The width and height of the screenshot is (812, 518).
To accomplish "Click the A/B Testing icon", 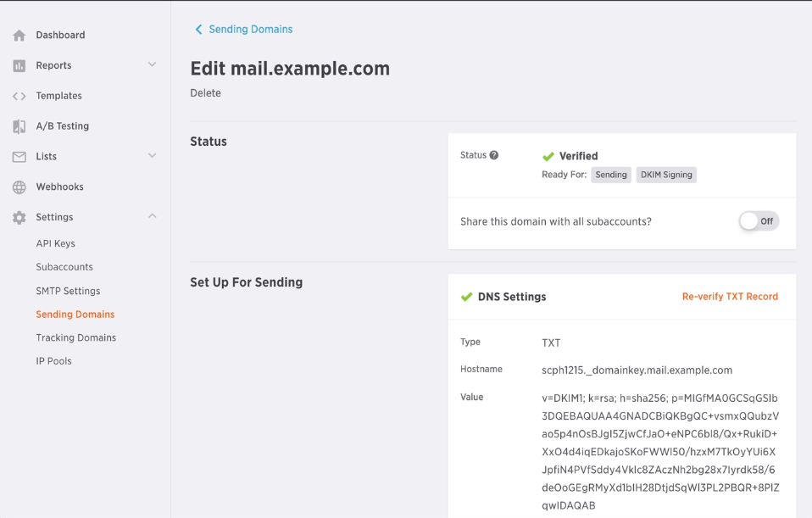I will (x=19, y=126).
